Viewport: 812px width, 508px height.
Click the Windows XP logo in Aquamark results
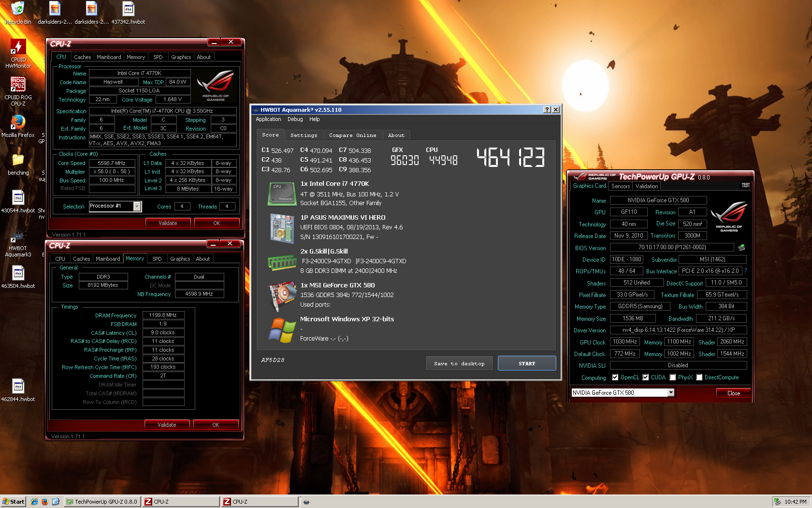[282, 330]
